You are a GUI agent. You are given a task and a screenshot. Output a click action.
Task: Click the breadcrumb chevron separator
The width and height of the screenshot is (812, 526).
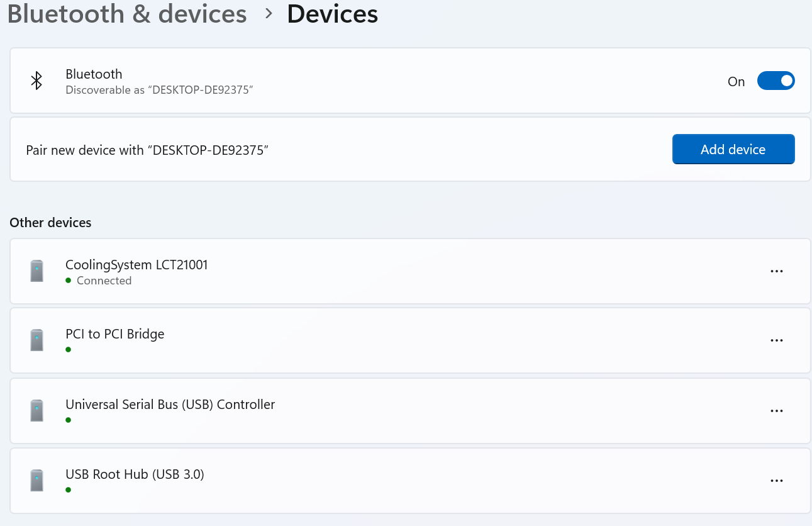pyautogui.click(x=269, y=14)
